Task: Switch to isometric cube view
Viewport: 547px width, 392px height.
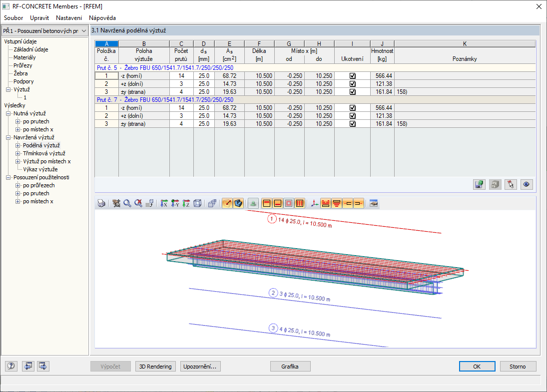Action: click(x=197, y=203)
